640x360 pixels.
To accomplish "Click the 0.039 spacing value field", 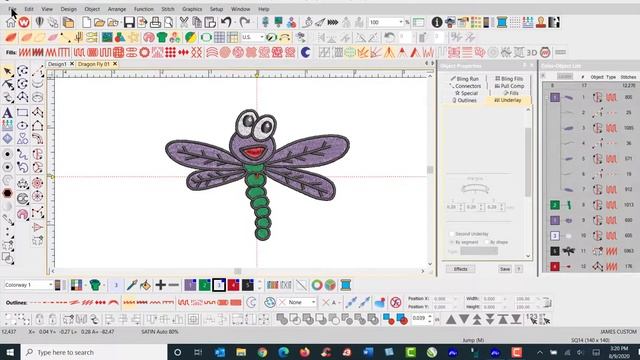I will [419, 318].
